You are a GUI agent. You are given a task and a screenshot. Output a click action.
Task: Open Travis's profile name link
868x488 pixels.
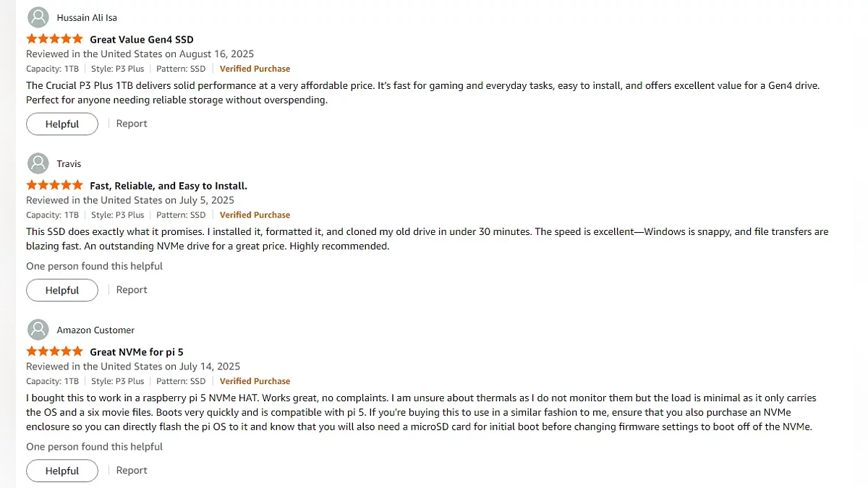69,164
